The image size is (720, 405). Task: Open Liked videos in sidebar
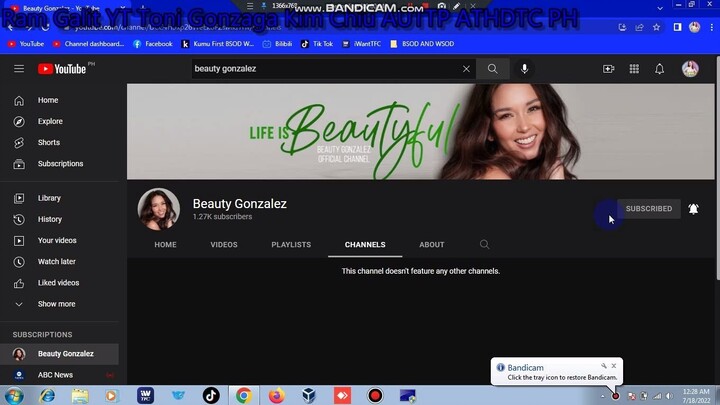[x=60, y=282]
